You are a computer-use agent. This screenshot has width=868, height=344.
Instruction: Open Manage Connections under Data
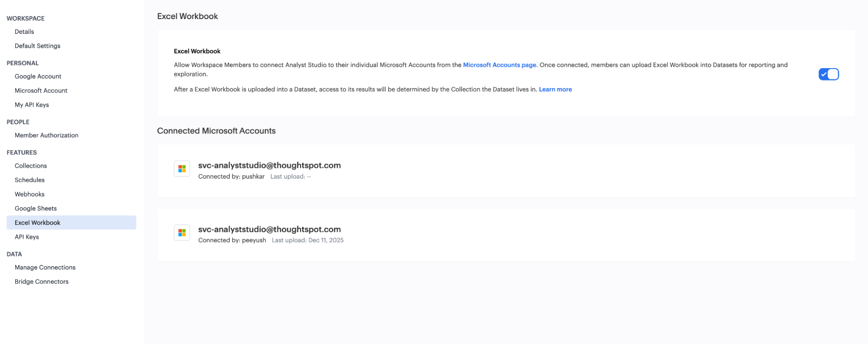pos(45,267)
